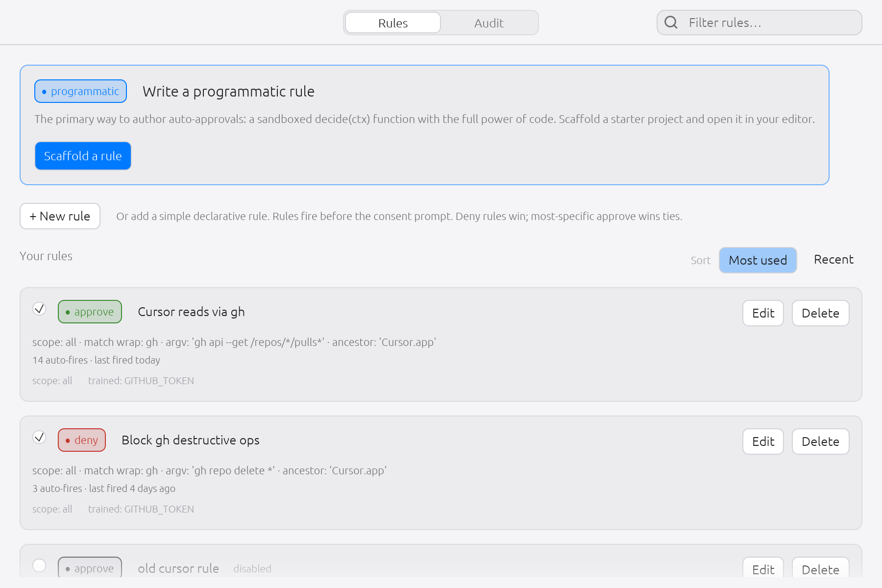882x588 pixels.
Task: Click '14 auto-fires · last fired today' text
Action: [96, 360]
